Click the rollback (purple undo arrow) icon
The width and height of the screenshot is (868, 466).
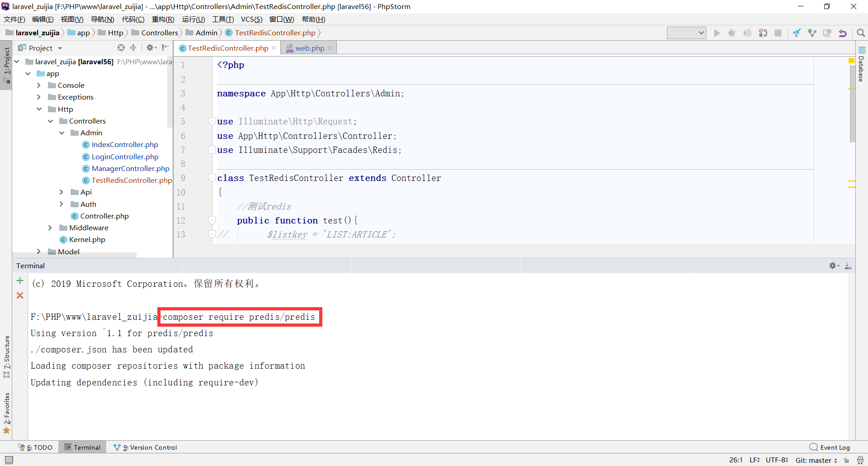click(x=843, y=33)
